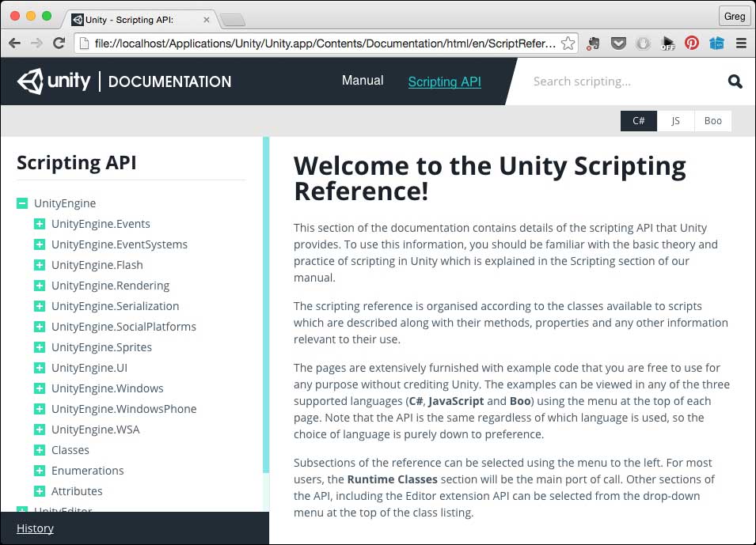Open the UnityEngine.Rendering label
756x545 pixels.
click(110, 286)
